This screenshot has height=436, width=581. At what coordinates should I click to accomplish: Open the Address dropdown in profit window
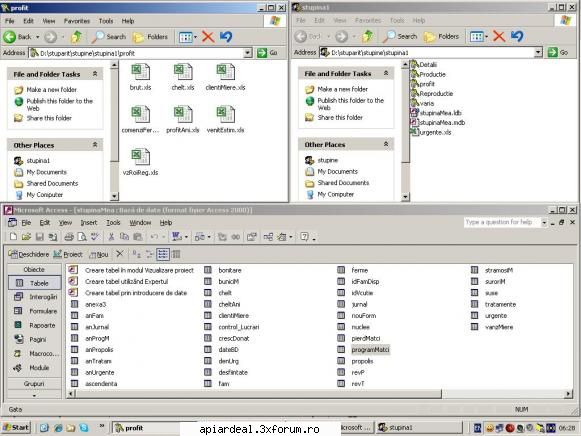pyautogui.click(x=248, y=53)
